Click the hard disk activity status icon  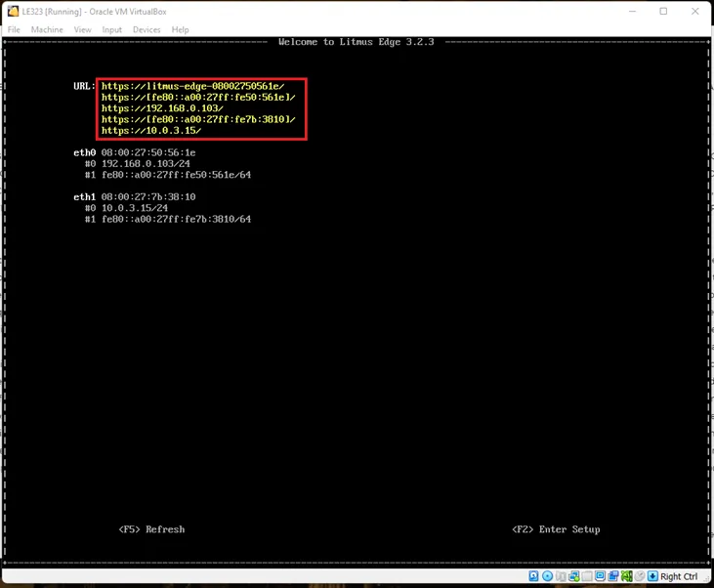pyautogui.click(x=533, y=576)
